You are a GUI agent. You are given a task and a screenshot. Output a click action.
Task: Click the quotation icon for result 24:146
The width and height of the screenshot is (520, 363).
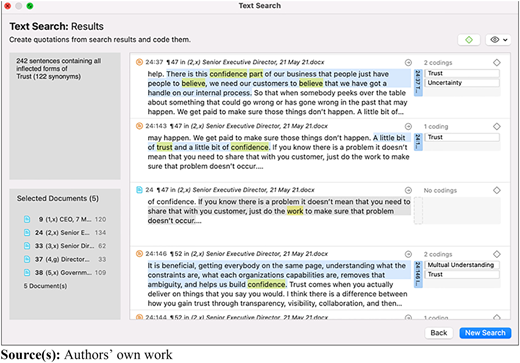coord(139,254)
